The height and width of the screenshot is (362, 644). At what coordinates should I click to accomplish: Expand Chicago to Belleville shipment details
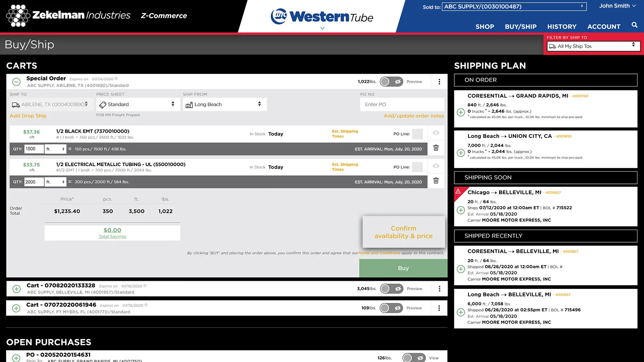pyautogui.click(x=461, y=210)
